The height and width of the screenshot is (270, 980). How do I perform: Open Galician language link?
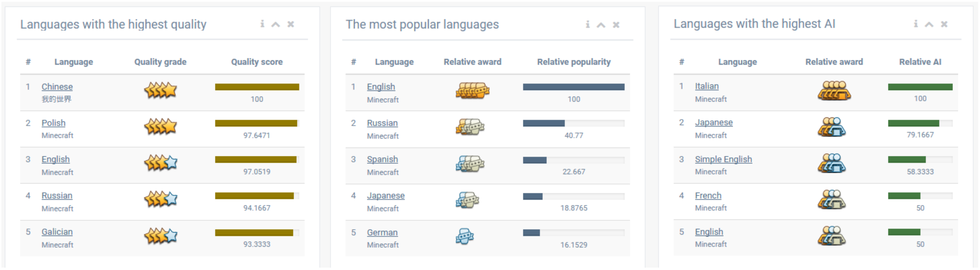coord(57,232)
